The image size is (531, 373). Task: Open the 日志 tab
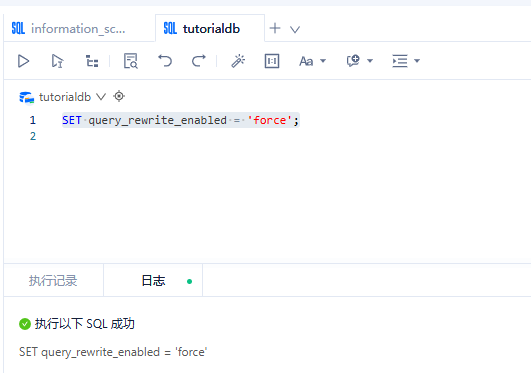(153, 281)
